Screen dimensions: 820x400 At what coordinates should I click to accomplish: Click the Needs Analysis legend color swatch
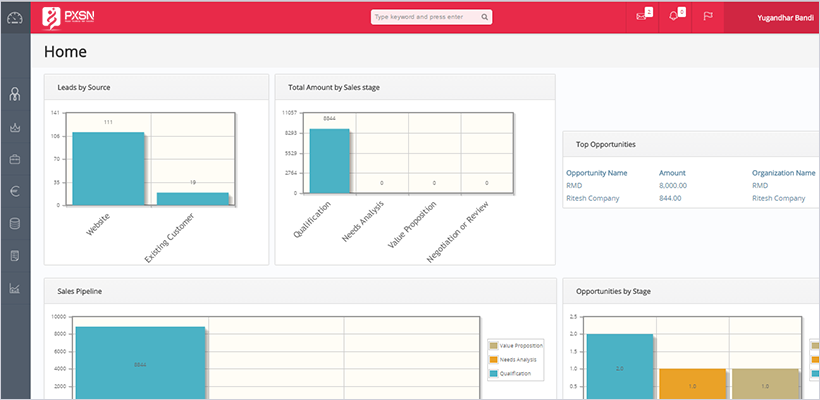(491, 359)
